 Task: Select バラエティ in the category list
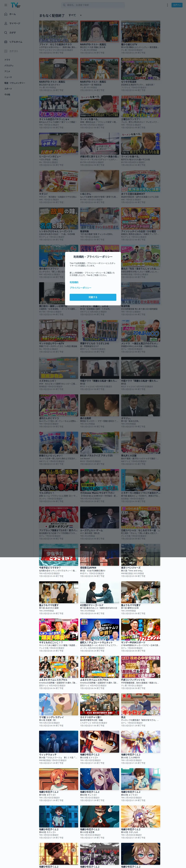point(9,66)
